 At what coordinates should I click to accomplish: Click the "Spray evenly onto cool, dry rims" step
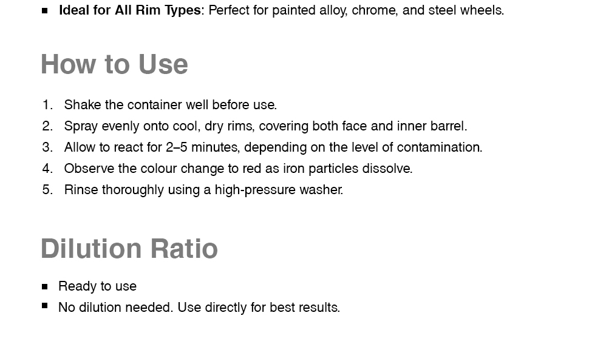coord(265,126)
